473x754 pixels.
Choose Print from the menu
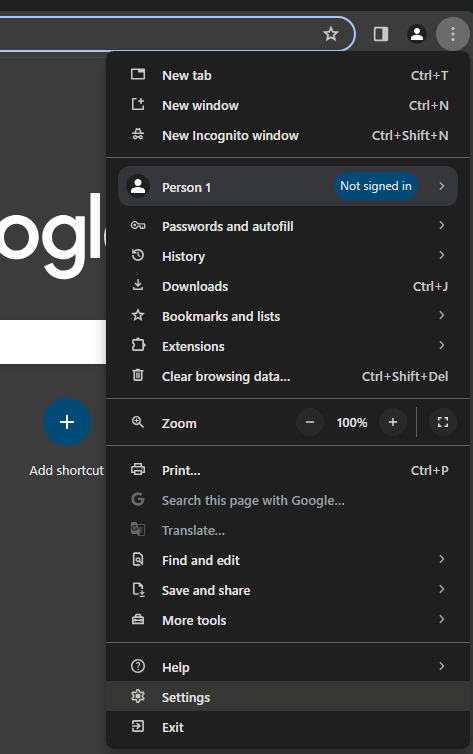pyautogui.click(x=288, y=470)
